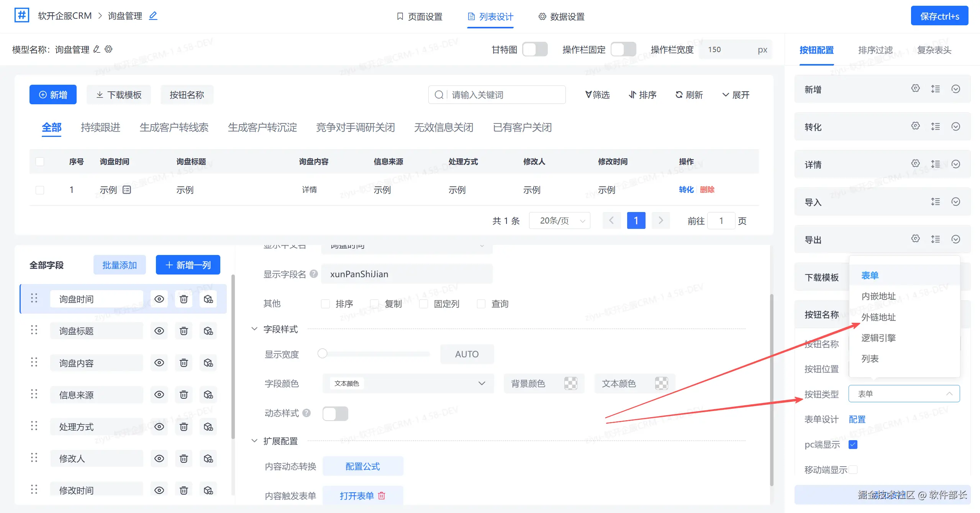Select 逻辑引擎 from the type menu
The height and width of the screenshot is (513, 980).
click(878, 338)
